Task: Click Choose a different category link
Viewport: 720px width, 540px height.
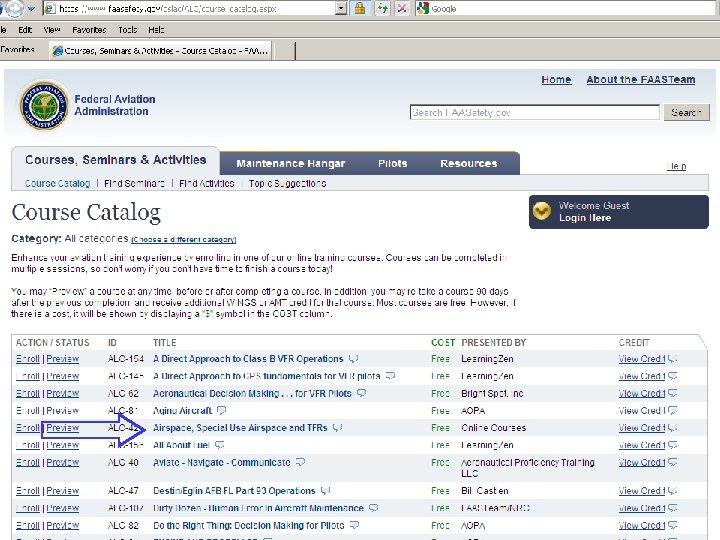Action: coord(184,239)
